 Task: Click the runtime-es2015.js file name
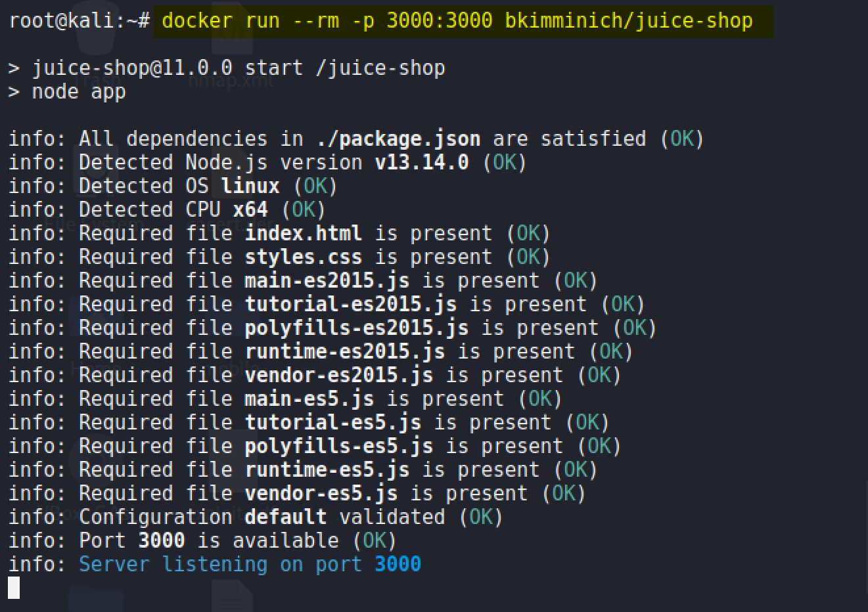pyautogui.click(x=345, y=352)
